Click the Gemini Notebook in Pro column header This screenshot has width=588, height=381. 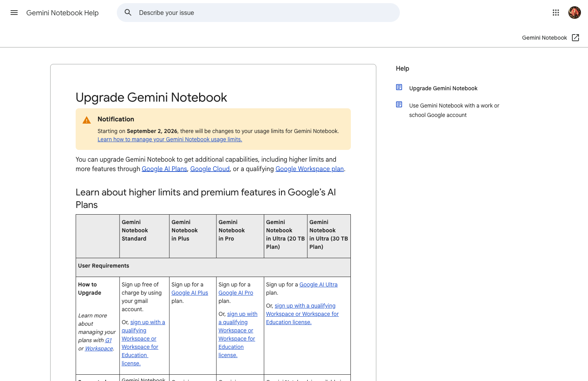(x=240, y=236)
